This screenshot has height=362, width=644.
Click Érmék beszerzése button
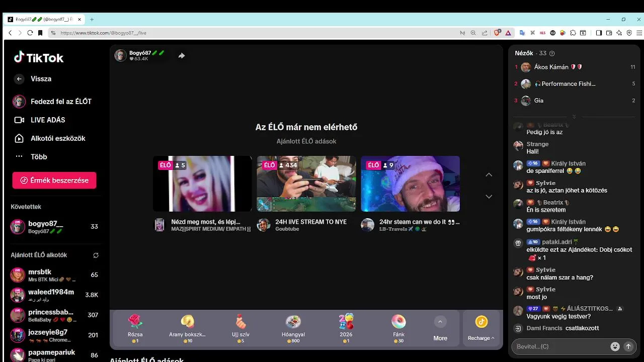[54, 180]
